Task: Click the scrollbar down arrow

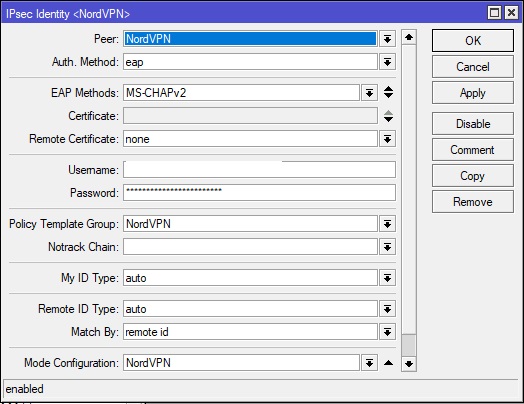Action: tap(409, 364)
